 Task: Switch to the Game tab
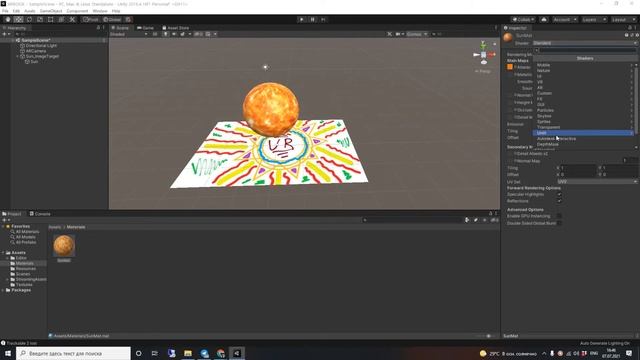(145, 28)
